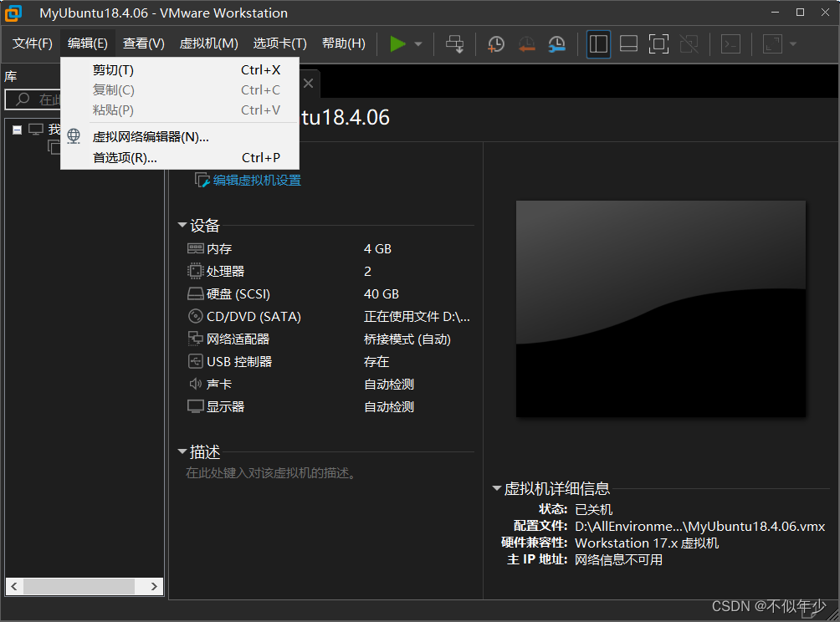
Task: Click the virtual machine screen preview thumbnail
Action: click(x=660, y=308)
